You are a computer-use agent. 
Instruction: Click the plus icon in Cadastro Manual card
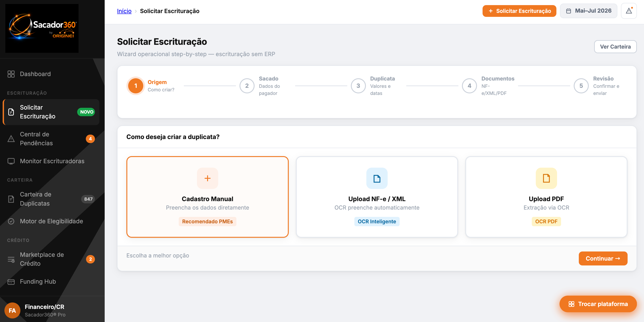pos(208,178)
